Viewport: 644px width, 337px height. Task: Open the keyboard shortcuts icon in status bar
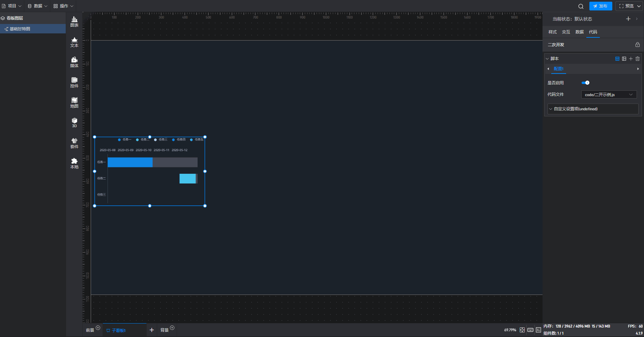point(530,330)
